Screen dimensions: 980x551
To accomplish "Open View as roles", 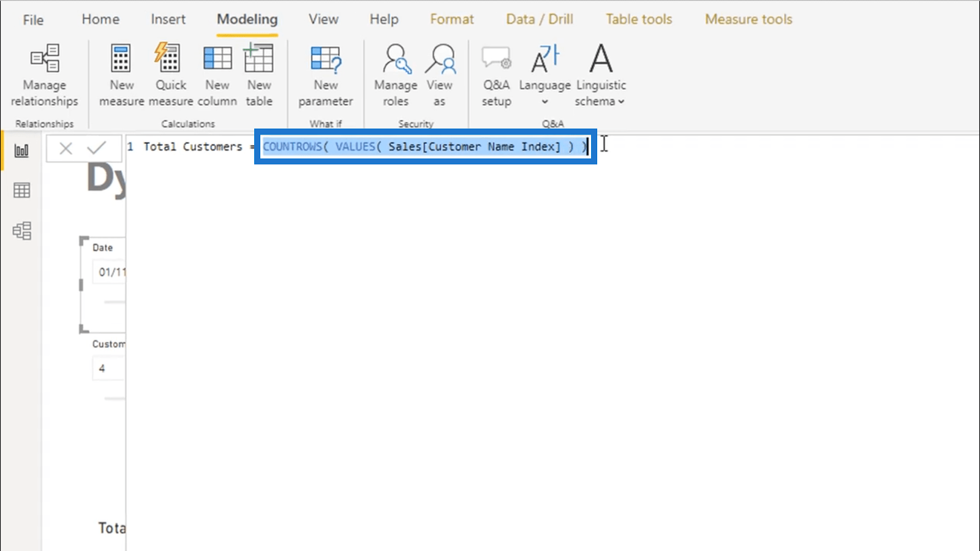I will pyautogui.click(x=440, y=76).
